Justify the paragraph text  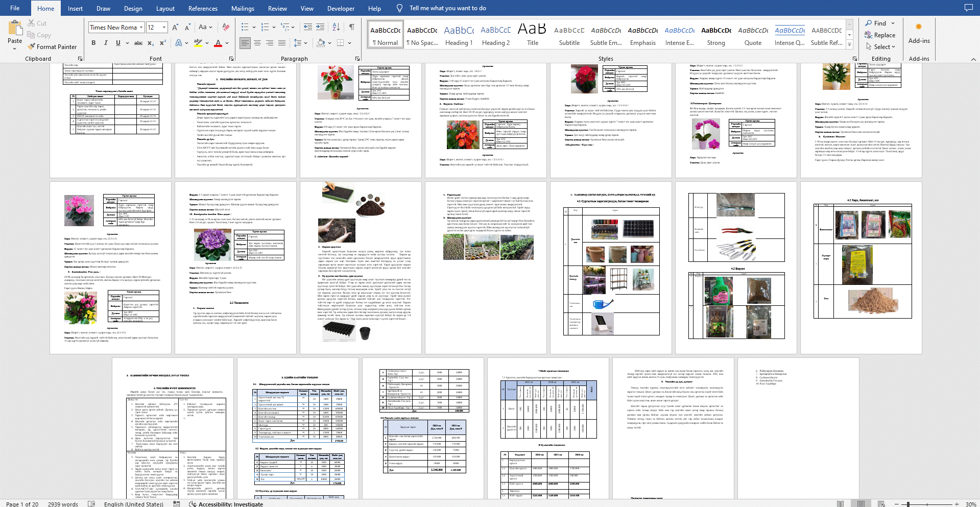[282, 43]
